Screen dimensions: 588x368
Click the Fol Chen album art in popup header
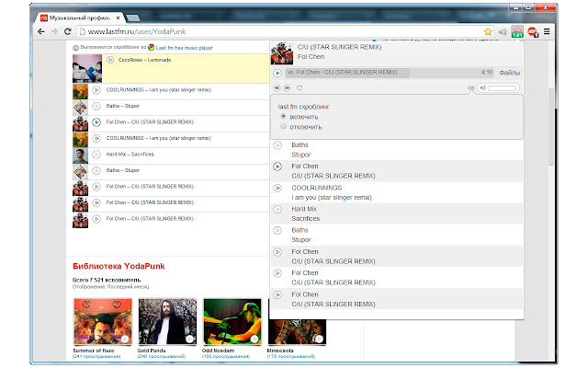(x=282, y=53)
